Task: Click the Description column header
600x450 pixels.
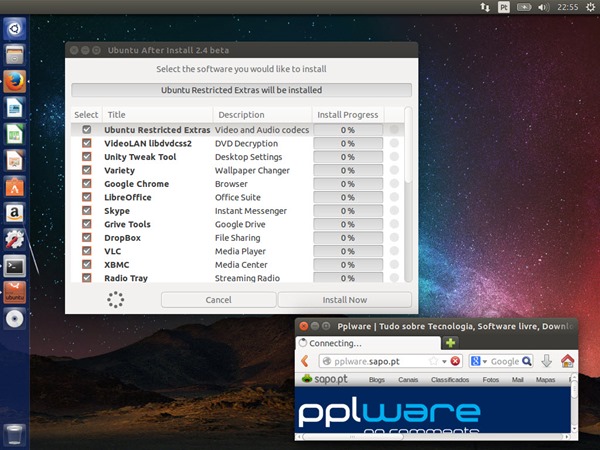Action: [x=262, y=114]
